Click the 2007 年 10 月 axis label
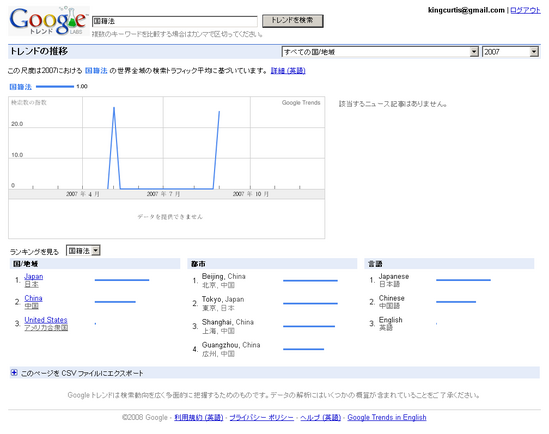The image size is (549, 434). pos(251,194)
